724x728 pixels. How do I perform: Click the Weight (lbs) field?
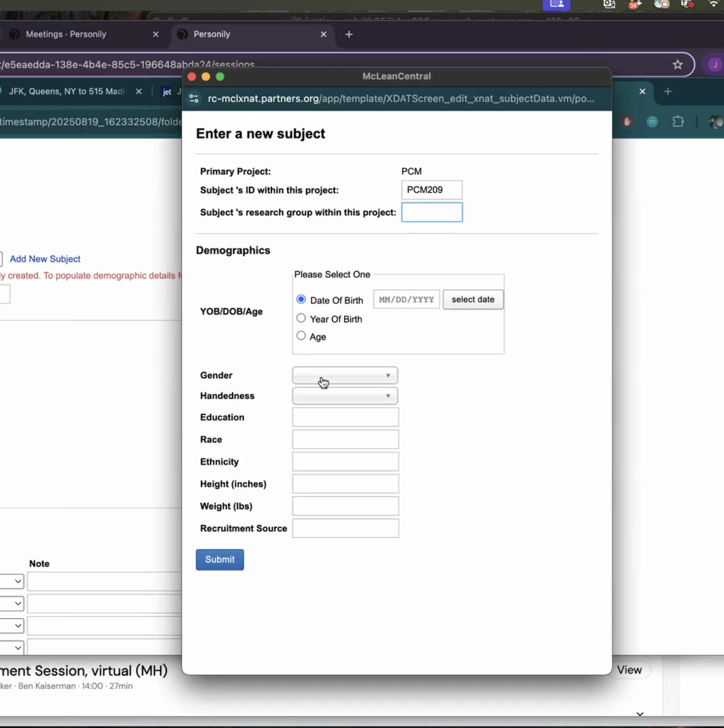pos(346,506)
